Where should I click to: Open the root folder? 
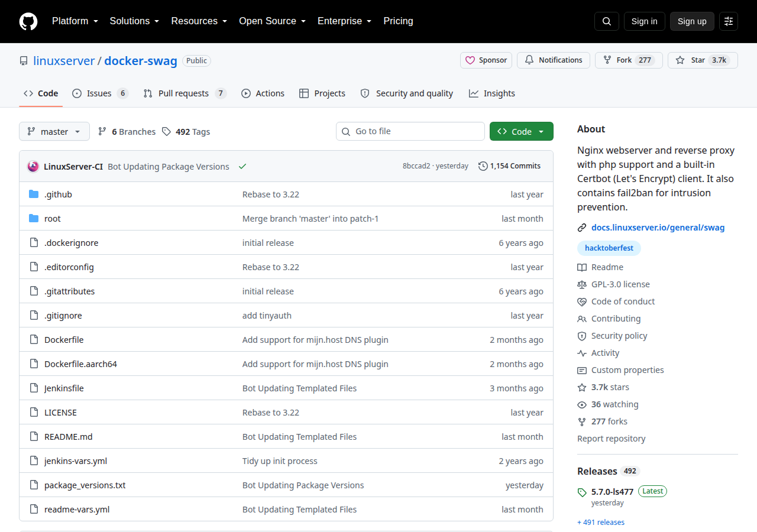click(53, 219)
